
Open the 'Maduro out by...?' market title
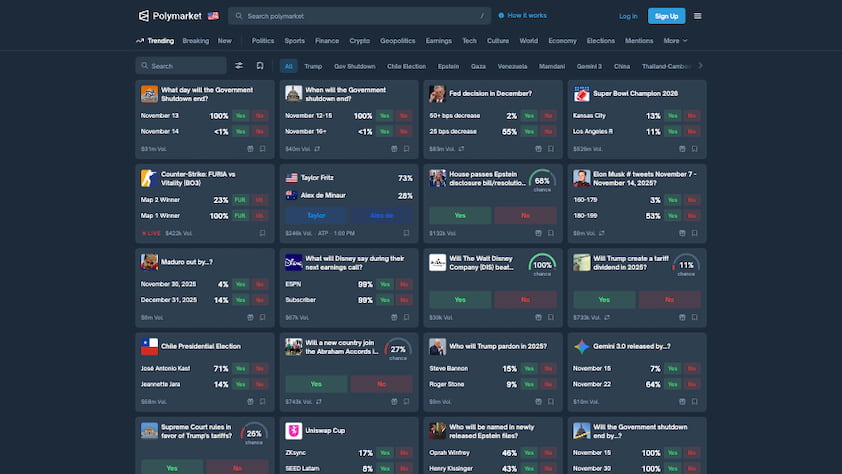[187, 262]
